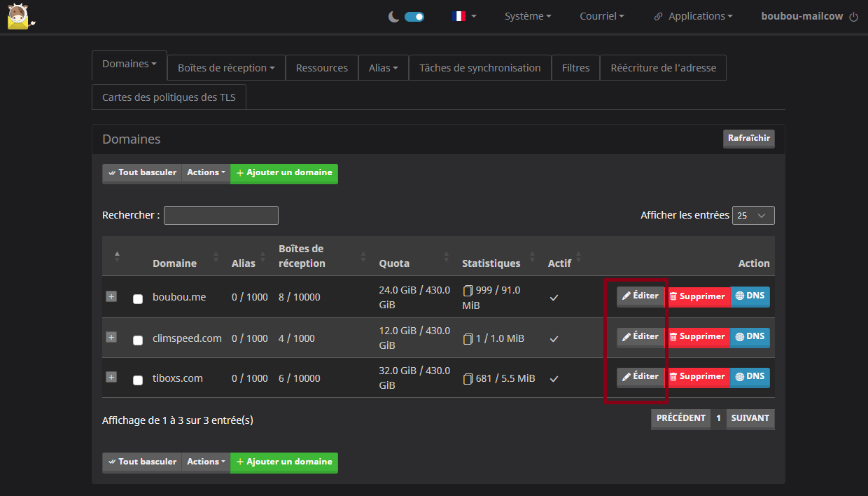This screenshot has height=496, width=868.
Task: Open DNS for climspeed.com
Action: 750,337
